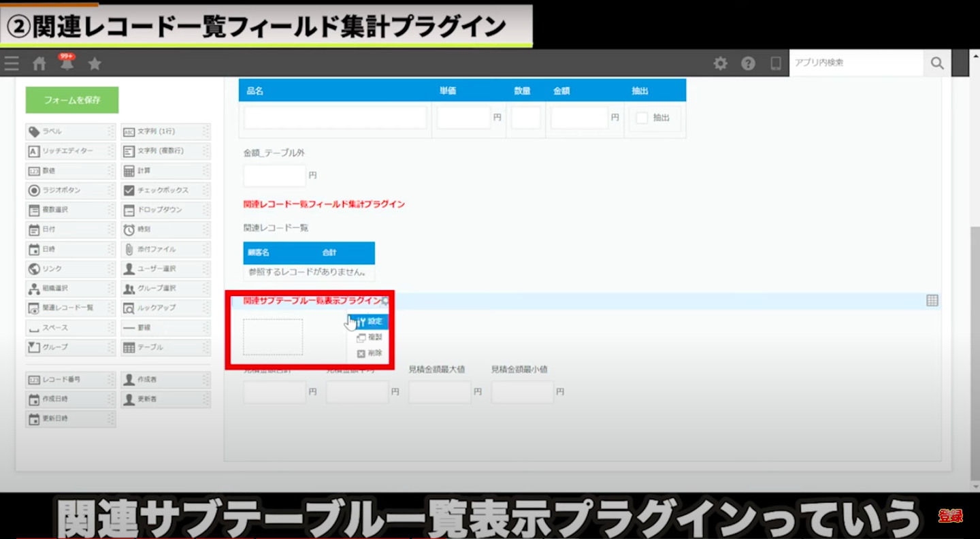The image size is (980, 539).
Task: Select the ユーザー選択 field icon
Action: point(129,269)
